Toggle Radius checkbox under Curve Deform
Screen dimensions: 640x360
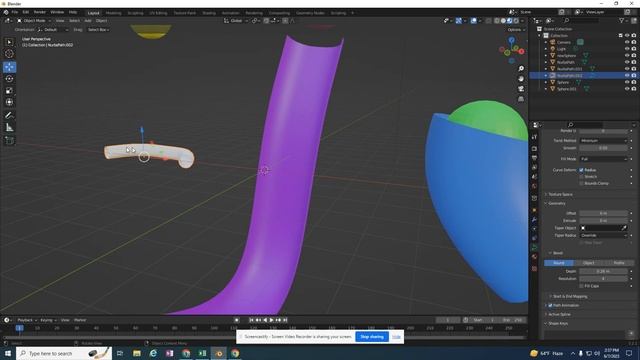581,170
